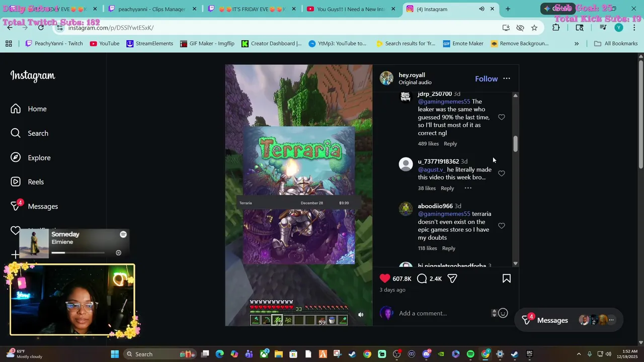
Task: Launch Spotify from the taskbar
Action: [470, 354]
